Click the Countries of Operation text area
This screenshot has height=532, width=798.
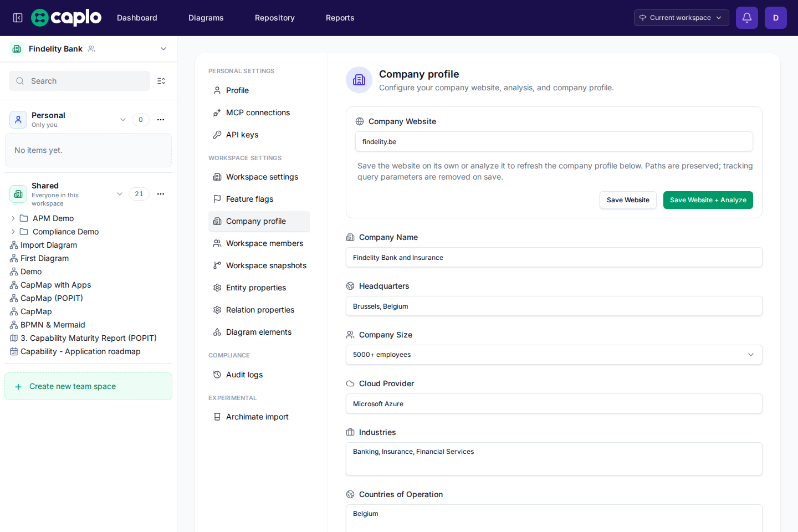click(554, 518)
